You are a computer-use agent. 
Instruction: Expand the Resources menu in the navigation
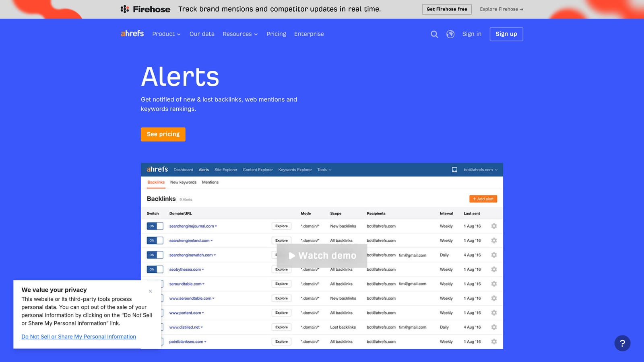pos(240,34)
